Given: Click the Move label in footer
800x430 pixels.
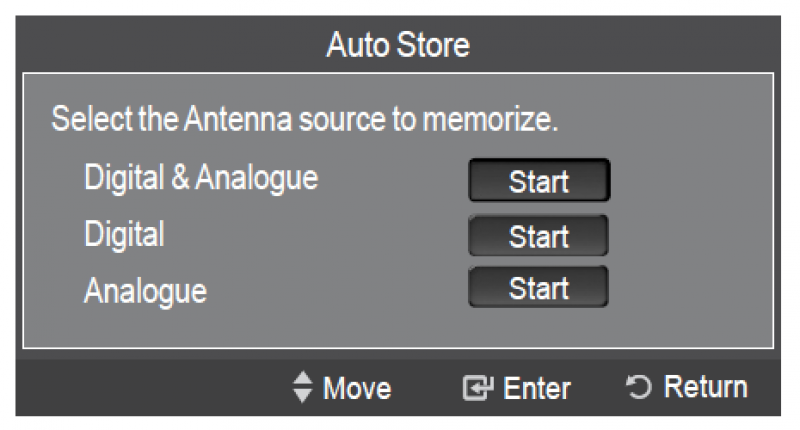Looking at the screenshot, I should point(357,388).
